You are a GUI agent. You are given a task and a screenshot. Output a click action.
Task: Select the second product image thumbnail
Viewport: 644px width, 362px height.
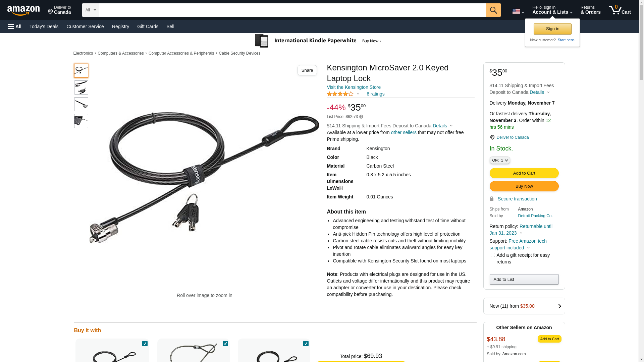pos(81,87)
